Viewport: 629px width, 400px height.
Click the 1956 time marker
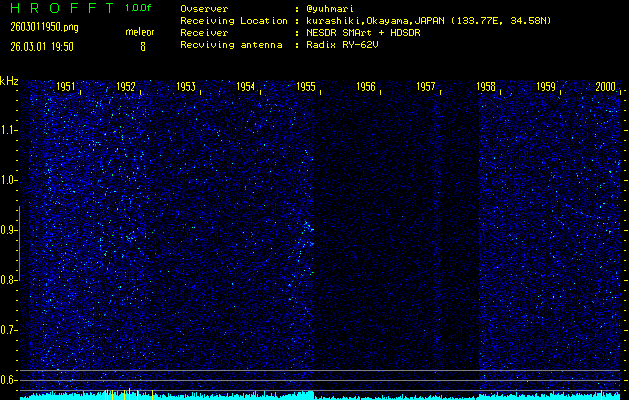(366, 87)
